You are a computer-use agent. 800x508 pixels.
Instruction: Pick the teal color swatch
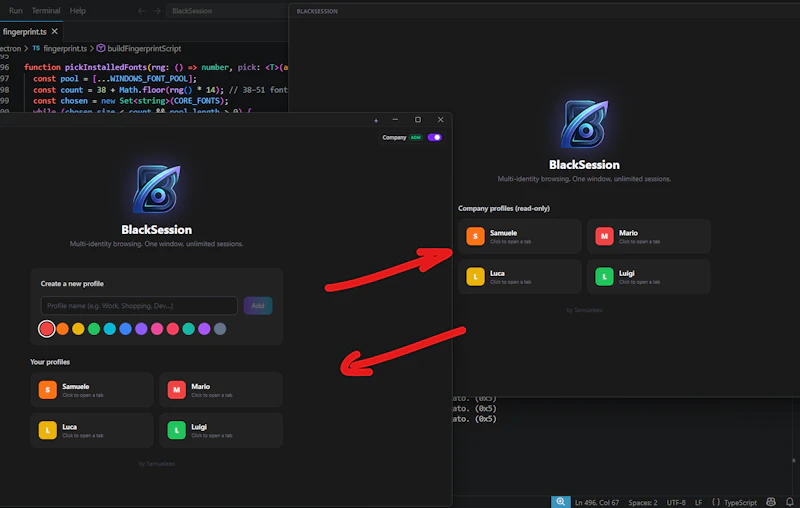188,329
